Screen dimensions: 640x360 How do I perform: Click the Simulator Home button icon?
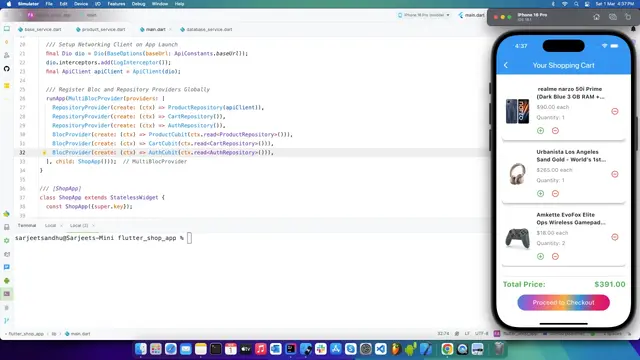596,17
